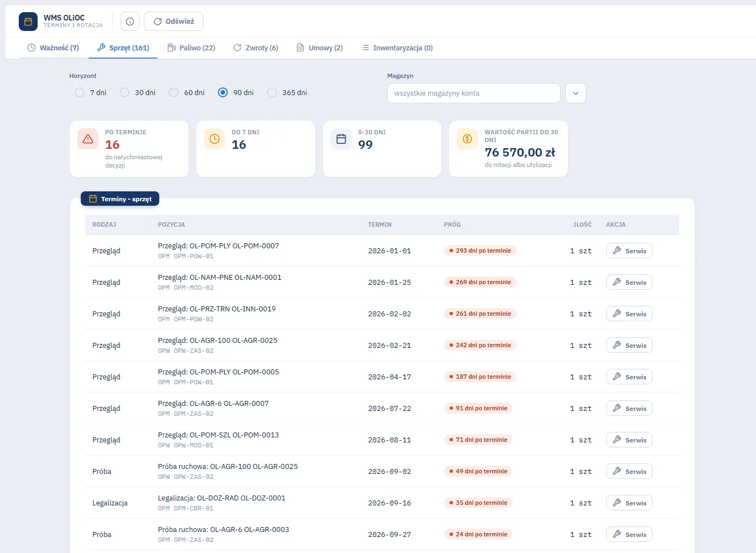Switch to Inwentaryzacja (0) tab
This screenshot has width=756, height=553.
(397, 48)
